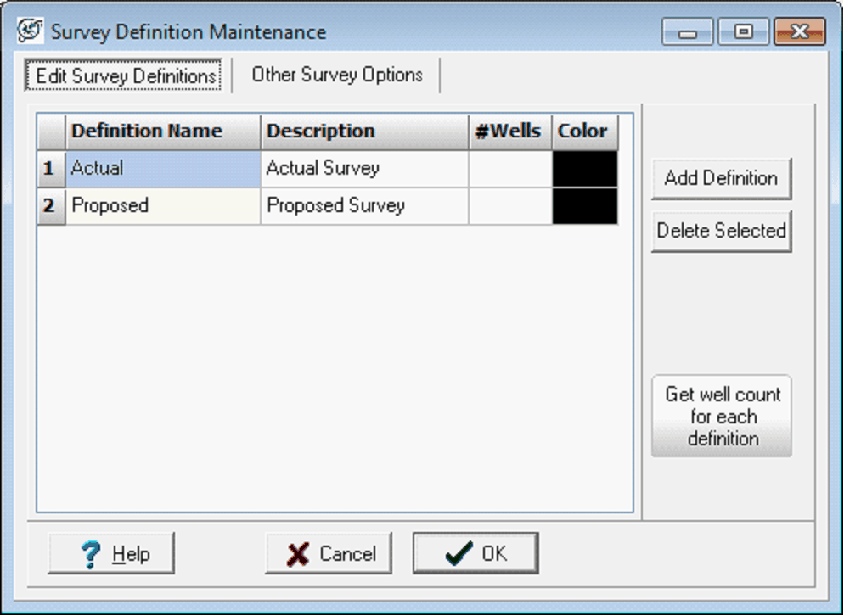Edit the Proposed Survey description cell
Viewport: 844px width, 616px height.
point(364,206)
